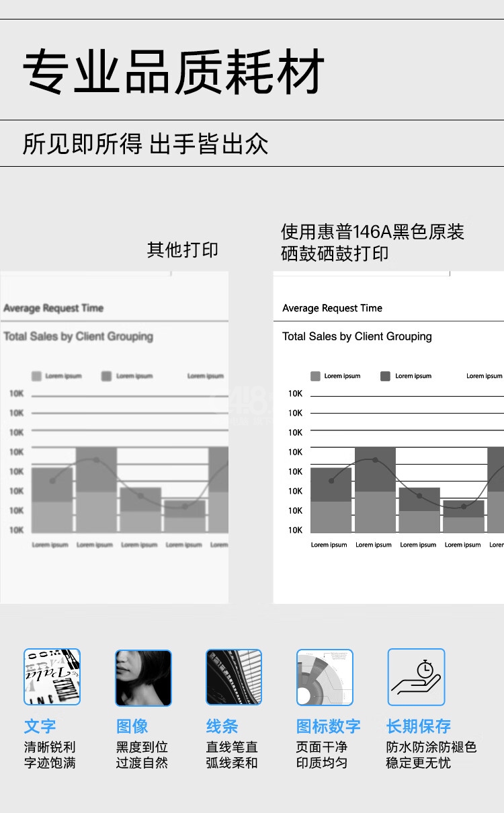Click light gray legend swatch in sharp chart
The width and height of the screenshot is (504, 813).
pyautogui.click(x=315, y=376)
